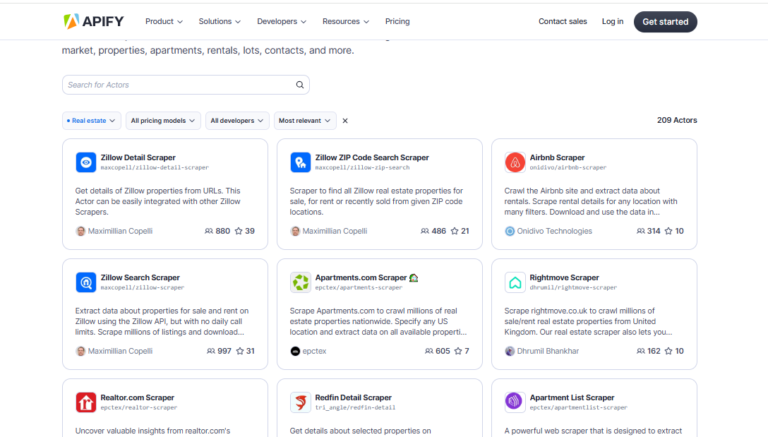The image size is (768, 437).
Task: Click dhrumil/rightmove-scraper slug text
Action: tap(573, 288)
